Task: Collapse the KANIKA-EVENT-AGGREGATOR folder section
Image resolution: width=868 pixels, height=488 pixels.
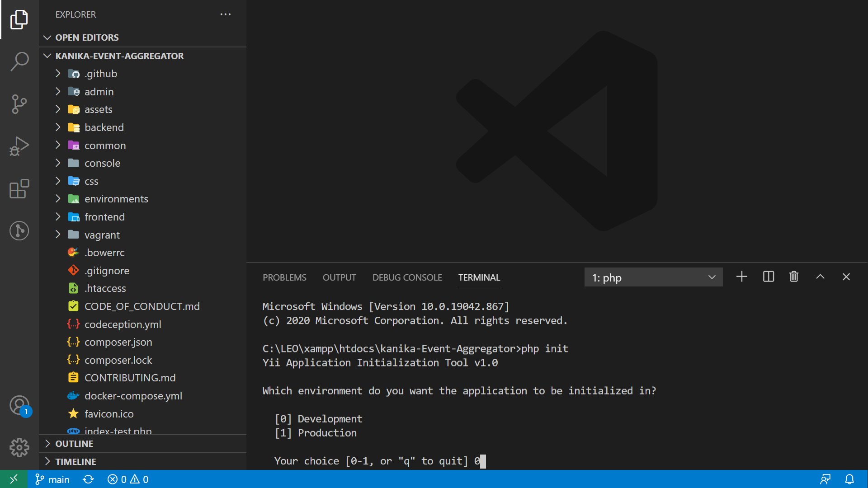Action: coord(143,56)
